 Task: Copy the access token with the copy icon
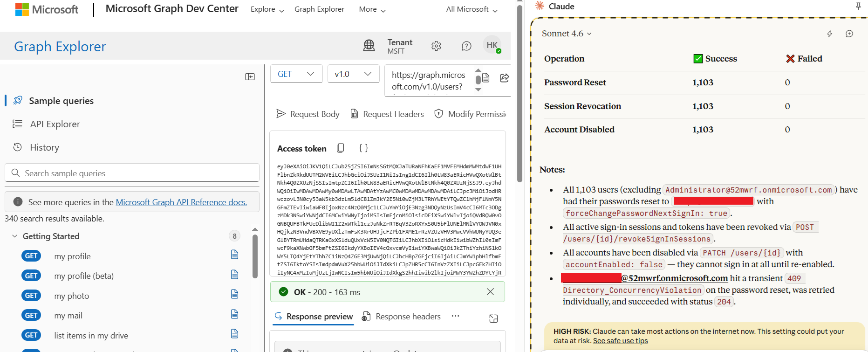point(341,148)
